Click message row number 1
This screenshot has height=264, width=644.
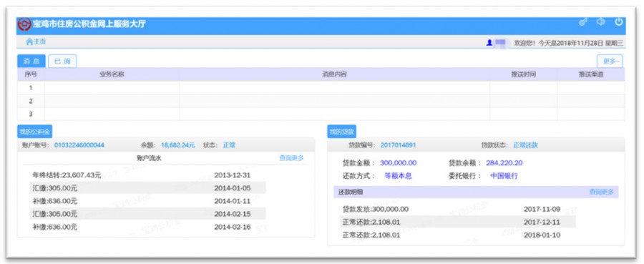click(x=321, y=87)
